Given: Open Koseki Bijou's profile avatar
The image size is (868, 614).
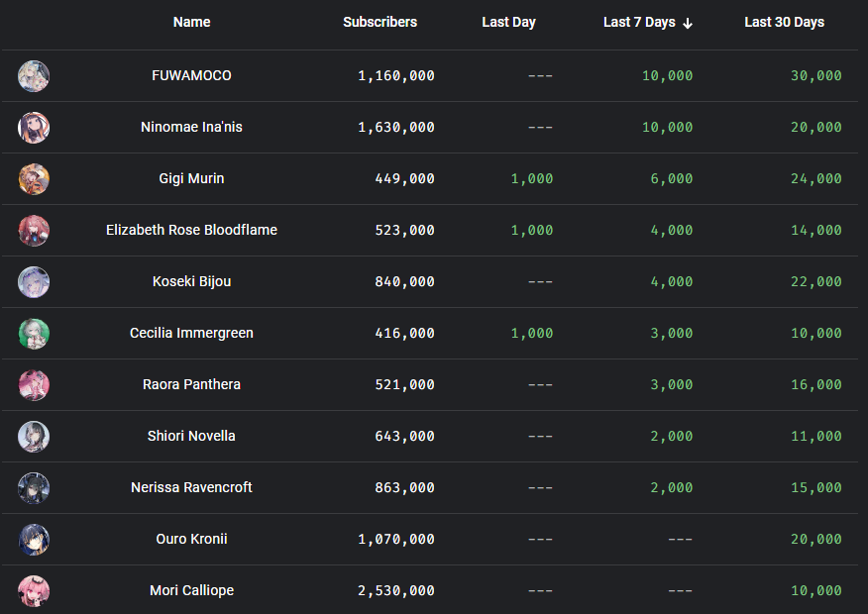Looking at the screenshot, I should point(34,282).
